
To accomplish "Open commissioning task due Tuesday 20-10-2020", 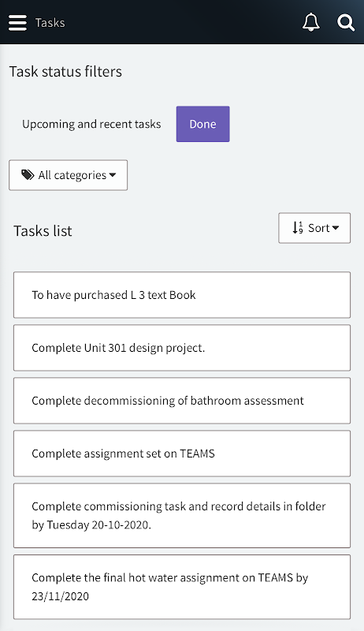I will click(x=182, y=516).
